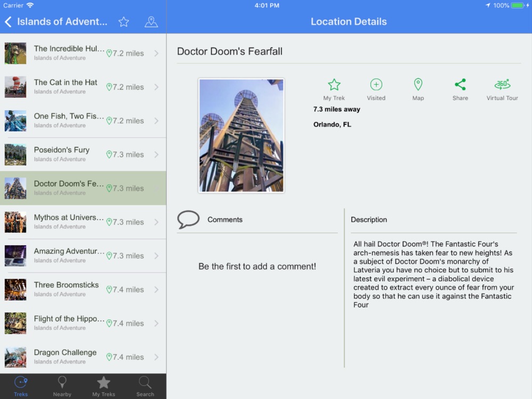Select Three Broomsticks thumbnail
Image resolution: width=532 pixels, height=399 pixels.
tap(15, 289)
